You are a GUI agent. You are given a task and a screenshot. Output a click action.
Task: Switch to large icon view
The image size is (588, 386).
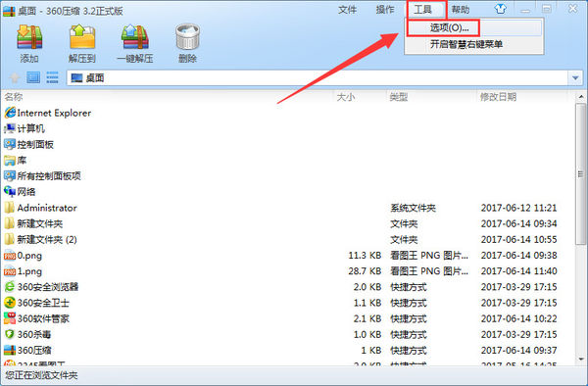click(33, 77)
